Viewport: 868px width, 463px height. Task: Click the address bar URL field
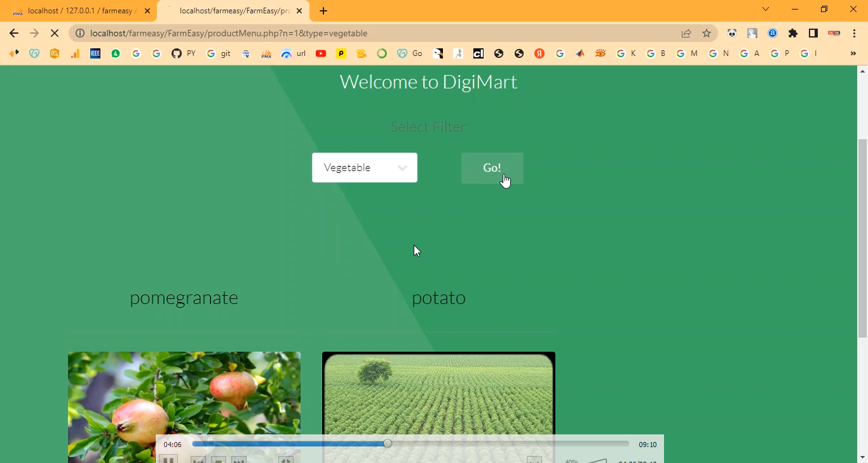point(381,33)
